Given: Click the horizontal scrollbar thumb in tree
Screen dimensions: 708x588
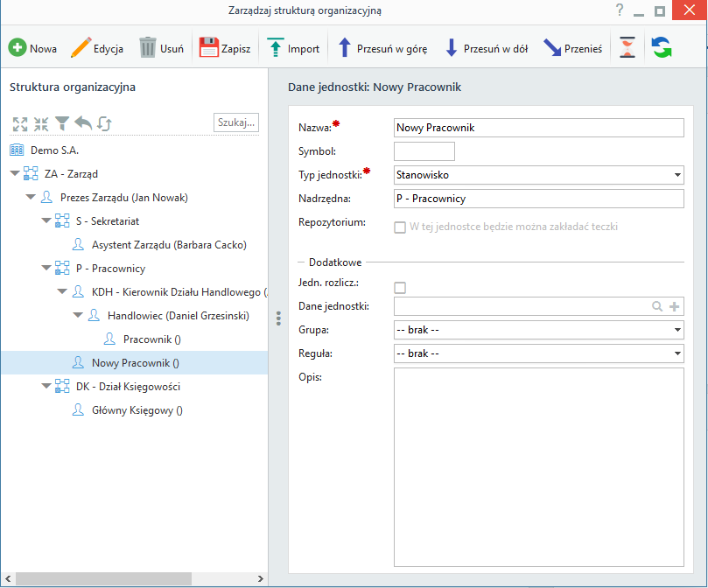Looking at the screenshot, I should pos(104,578).
